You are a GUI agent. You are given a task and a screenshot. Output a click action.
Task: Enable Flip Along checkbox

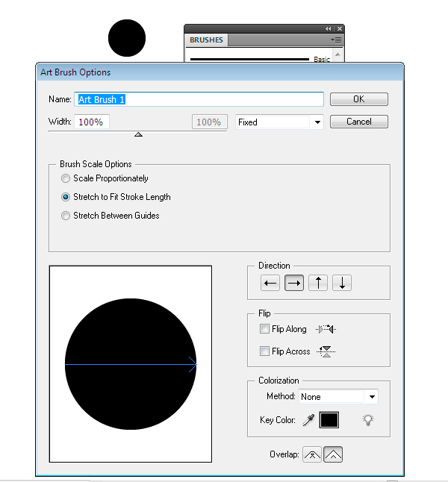tap(264, 329)
